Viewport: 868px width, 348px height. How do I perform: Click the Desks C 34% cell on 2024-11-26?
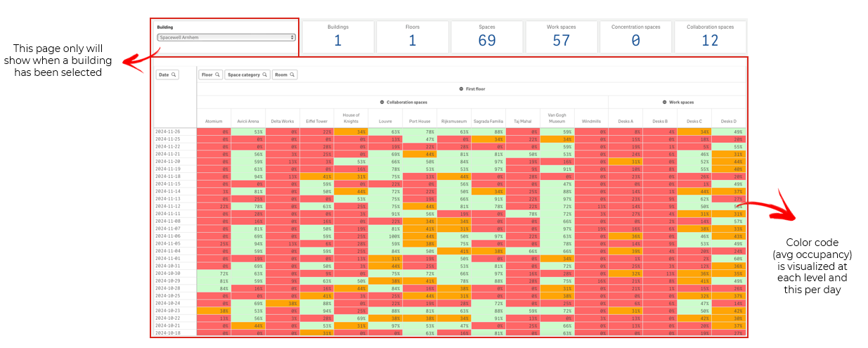694,131
